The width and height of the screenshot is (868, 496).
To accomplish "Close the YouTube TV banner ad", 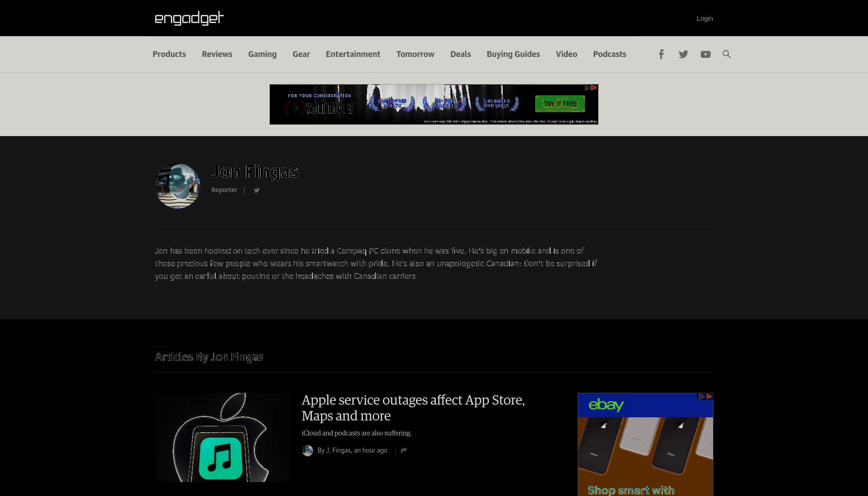I will coord(594,88).
